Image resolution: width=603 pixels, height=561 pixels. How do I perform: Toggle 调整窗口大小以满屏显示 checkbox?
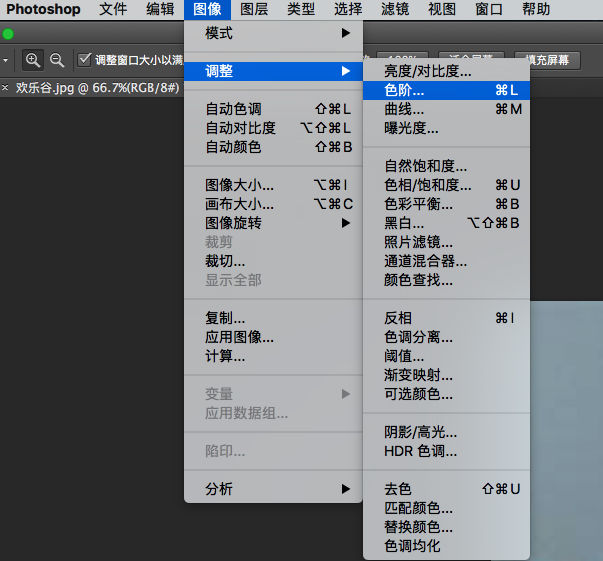[84, 60]
